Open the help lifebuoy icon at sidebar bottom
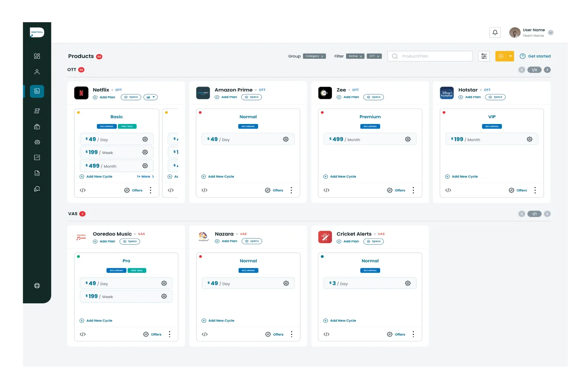 [x=37, y=286]
